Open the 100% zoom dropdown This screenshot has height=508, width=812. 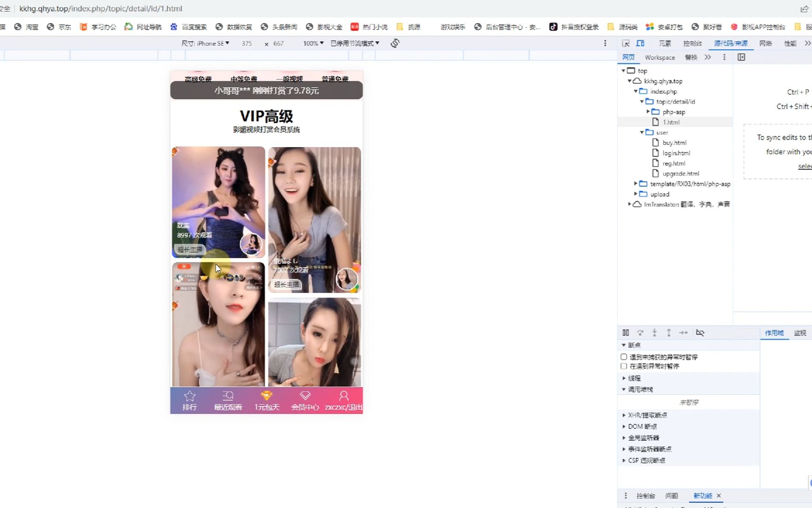[x=313, y=43]
